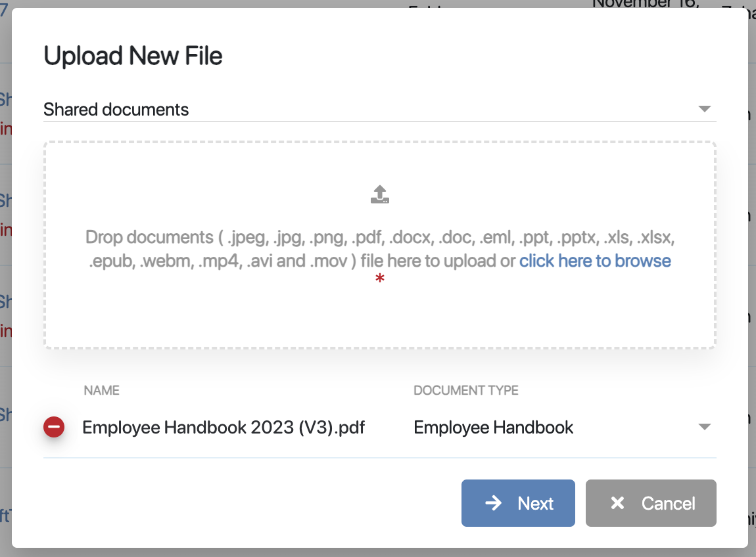Click the NAME column header
This screenshot has height=557, width=756.
click(102, 390)
